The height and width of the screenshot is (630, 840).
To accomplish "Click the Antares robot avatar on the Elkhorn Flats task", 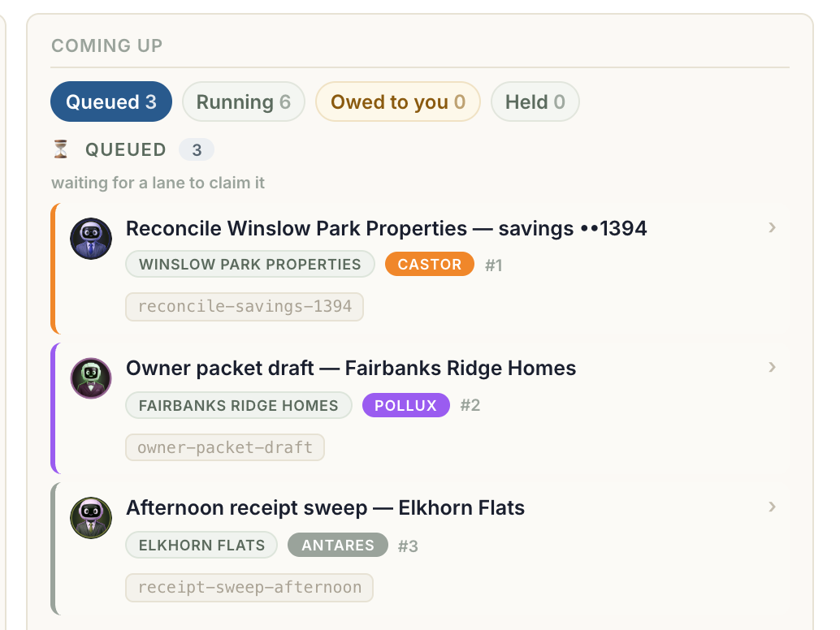I will (91, 518).
